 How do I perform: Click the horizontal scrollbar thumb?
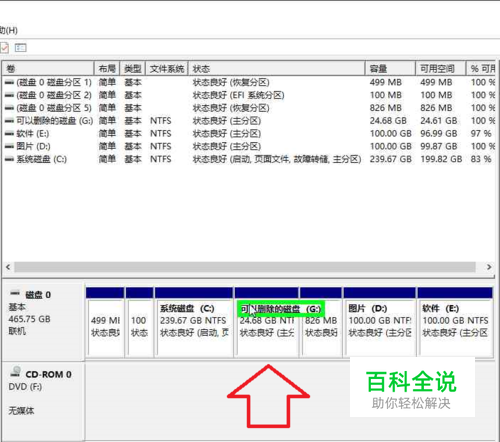(245, 267)
